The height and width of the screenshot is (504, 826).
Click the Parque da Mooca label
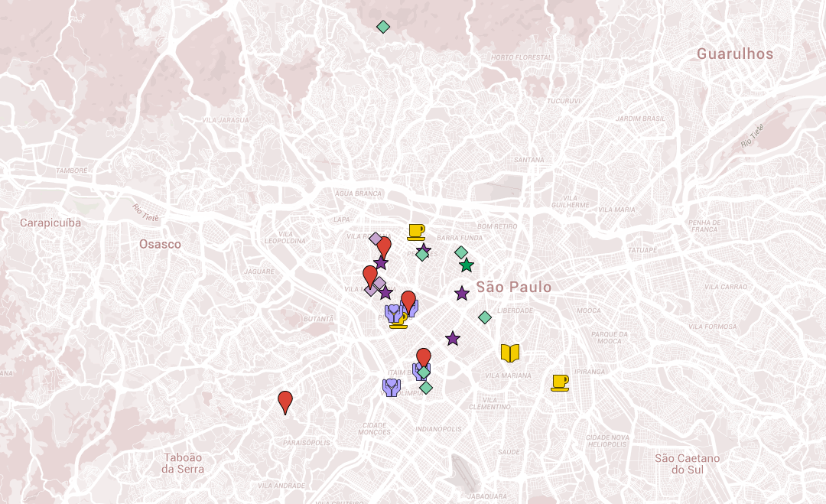[x=610, y=337]
